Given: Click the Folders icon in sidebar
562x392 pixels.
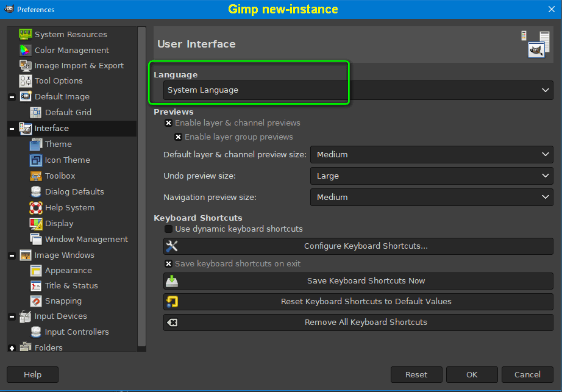Looking at the screenshot, I should click(26, 347).
